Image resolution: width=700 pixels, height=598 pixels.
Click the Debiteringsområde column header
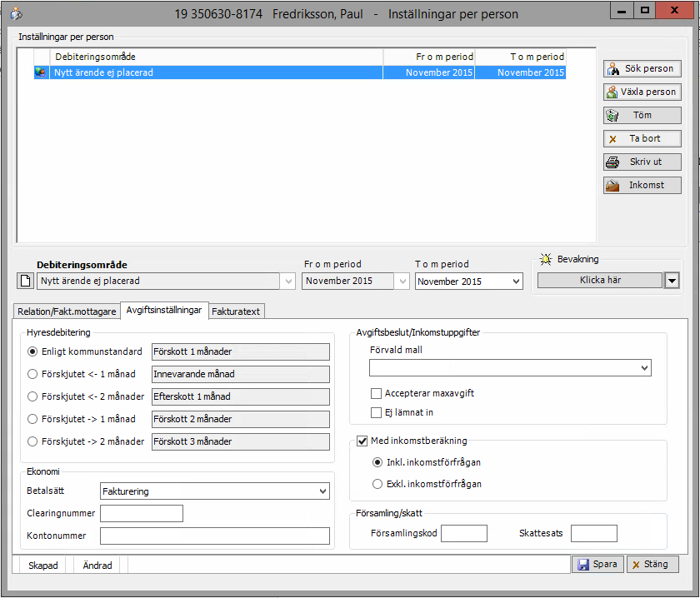217,57
